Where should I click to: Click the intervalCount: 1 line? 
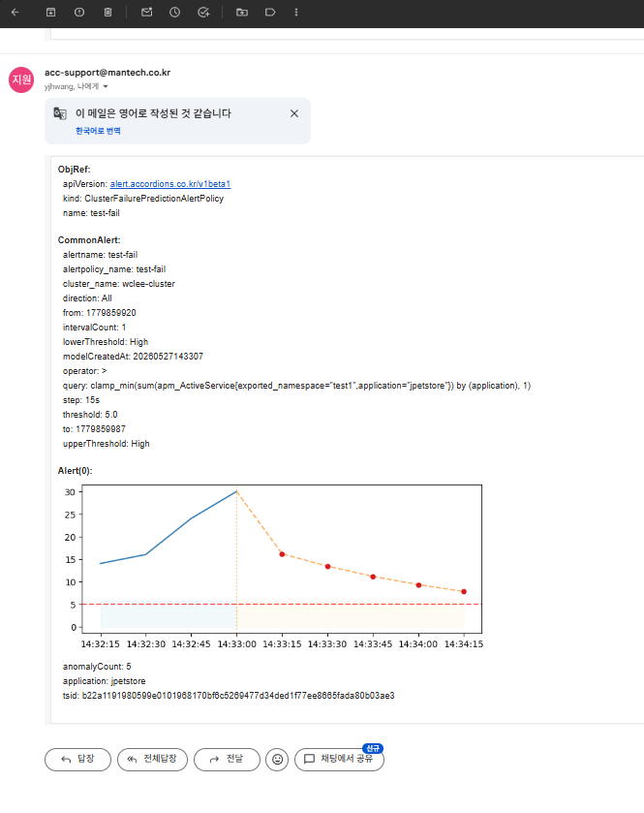point(94,328)
